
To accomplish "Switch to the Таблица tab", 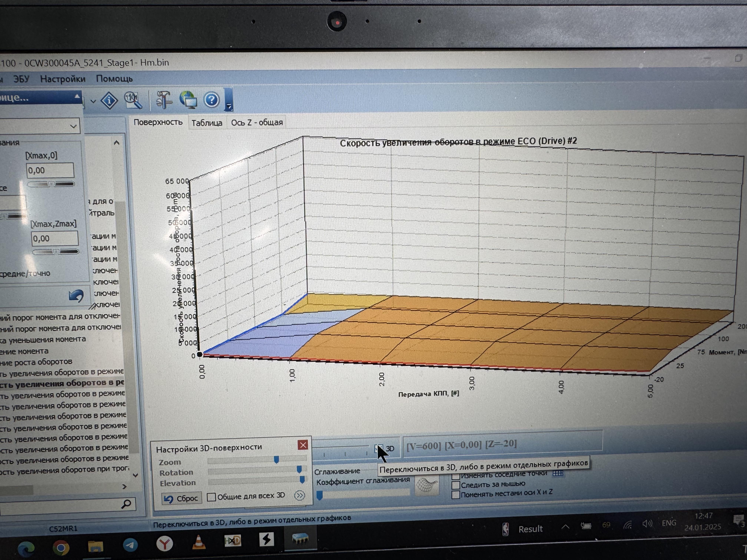I will pos(207,123).
